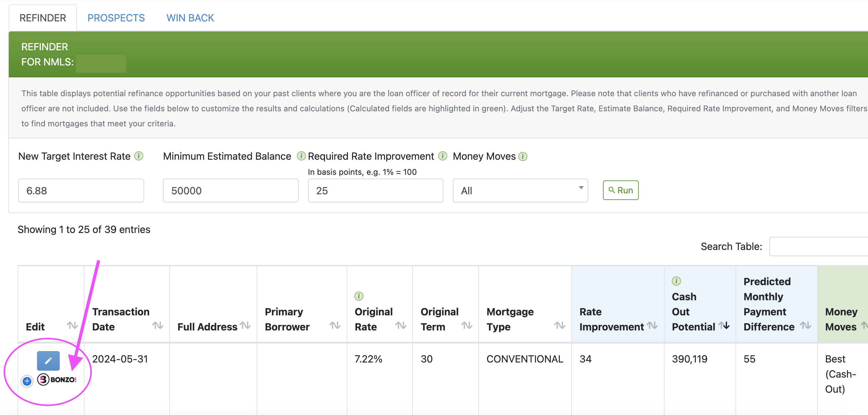
Task: Expand row with blue plus icon
Action: click(x=27, y=381)
